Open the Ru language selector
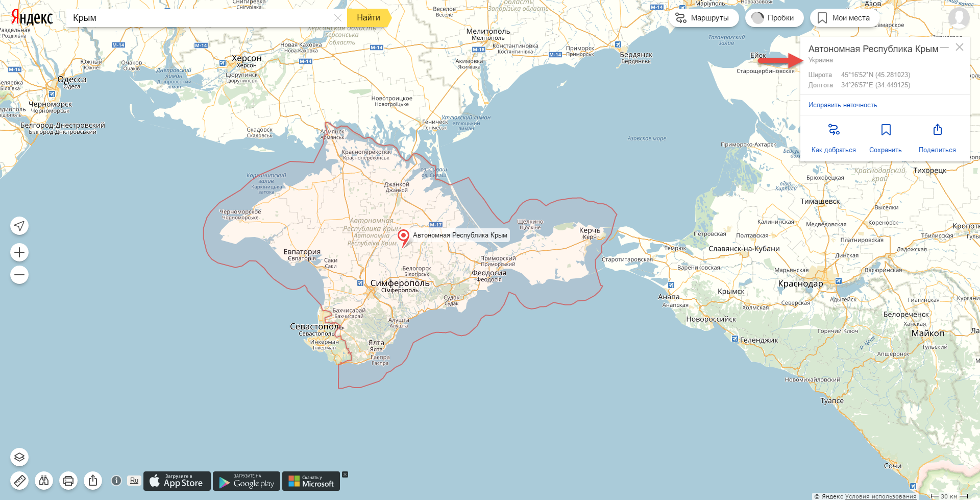This screenshot has width=980, height=500. 134,481
